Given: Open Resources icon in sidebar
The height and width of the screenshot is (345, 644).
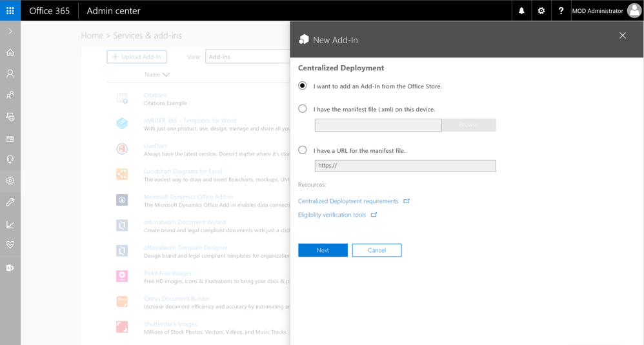Looking at the screenshot, I should tap(10, 117).
